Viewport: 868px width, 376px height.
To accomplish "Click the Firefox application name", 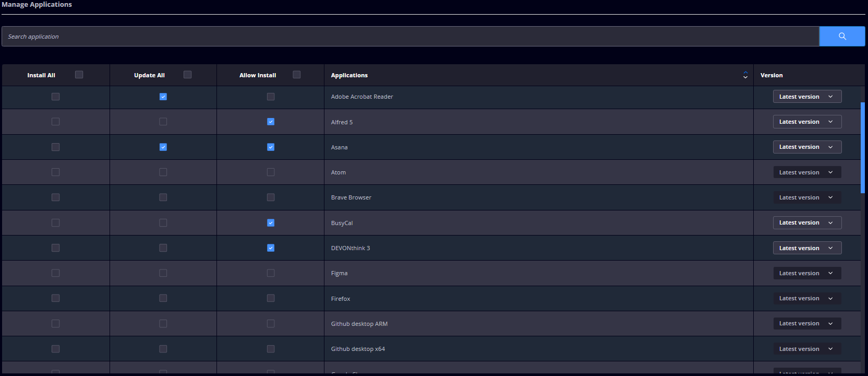I will point(341,299).
